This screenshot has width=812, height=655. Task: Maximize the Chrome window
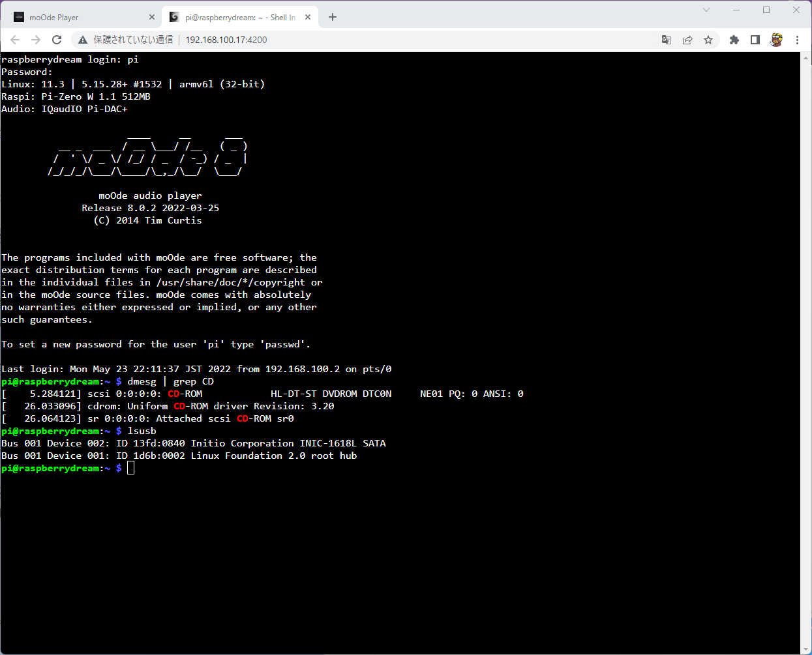(766, 10)
